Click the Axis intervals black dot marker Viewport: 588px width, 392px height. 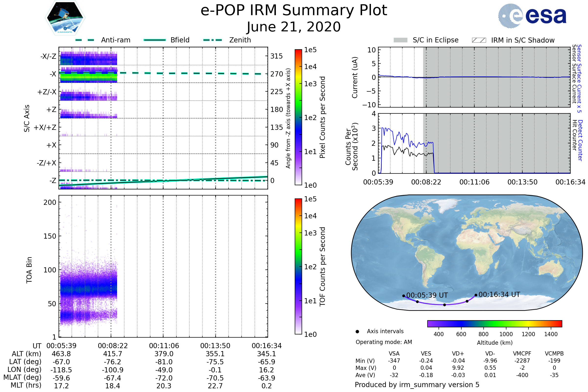point(357,332)
